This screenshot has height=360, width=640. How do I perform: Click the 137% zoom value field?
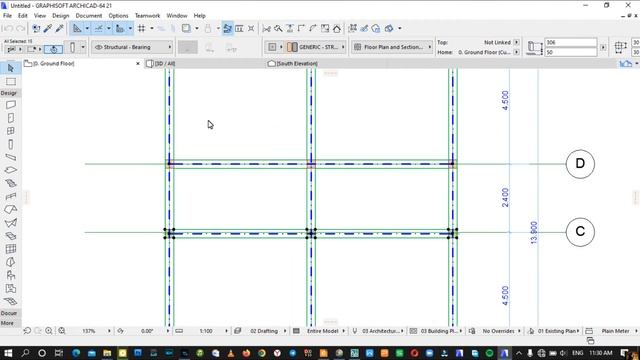[89, 331]
